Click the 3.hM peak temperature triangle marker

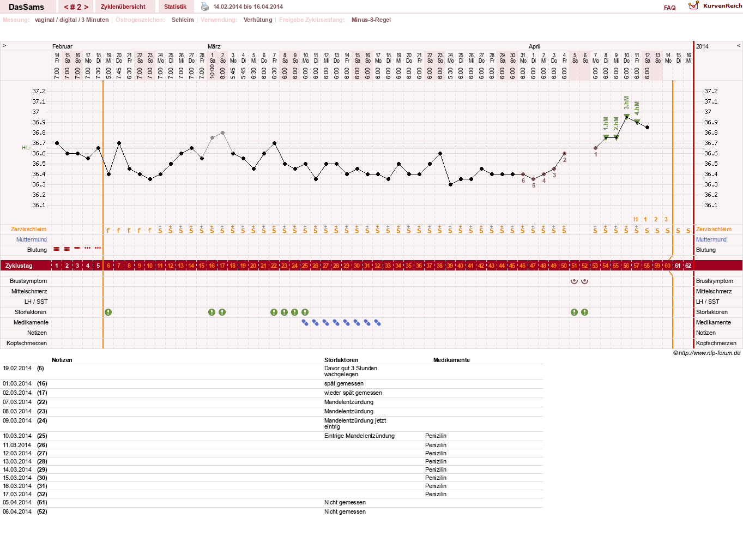[x=627, y=117]
